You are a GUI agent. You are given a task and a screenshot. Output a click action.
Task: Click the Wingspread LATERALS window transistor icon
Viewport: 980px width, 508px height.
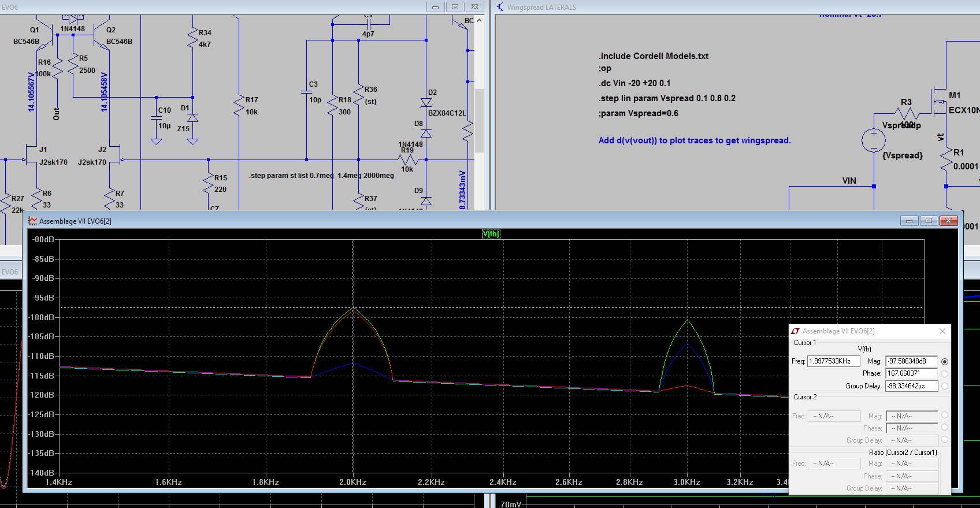[500, 7]
